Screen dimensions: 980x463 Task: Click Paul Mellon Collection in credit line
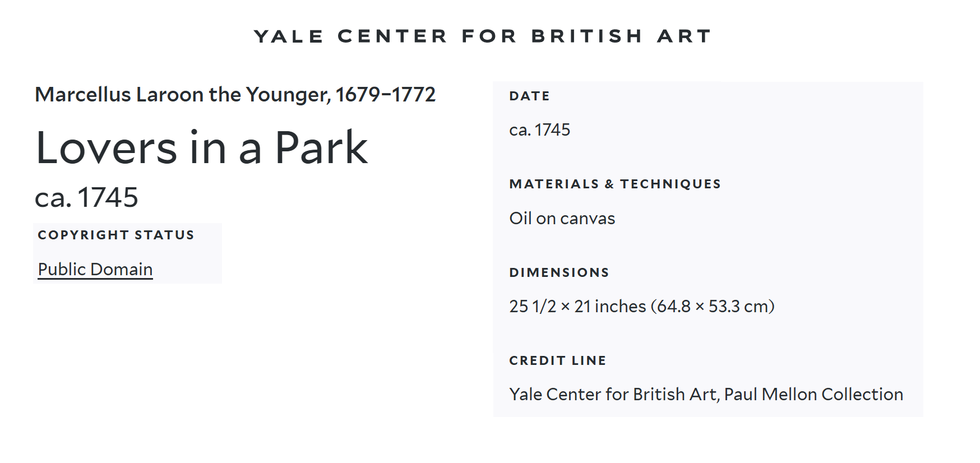coord(813,395)
